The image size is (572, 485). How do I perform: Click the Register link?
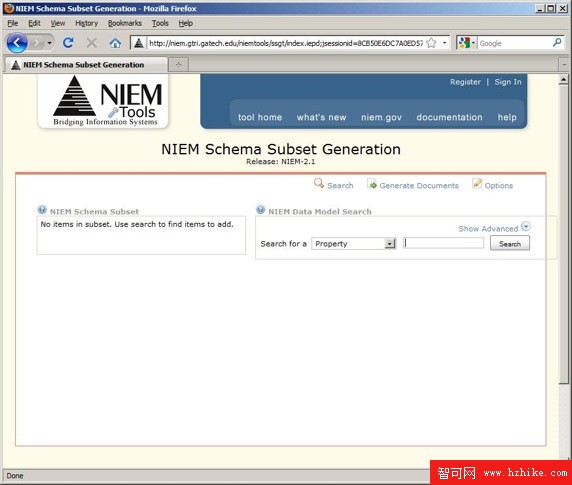coord(465,82)
